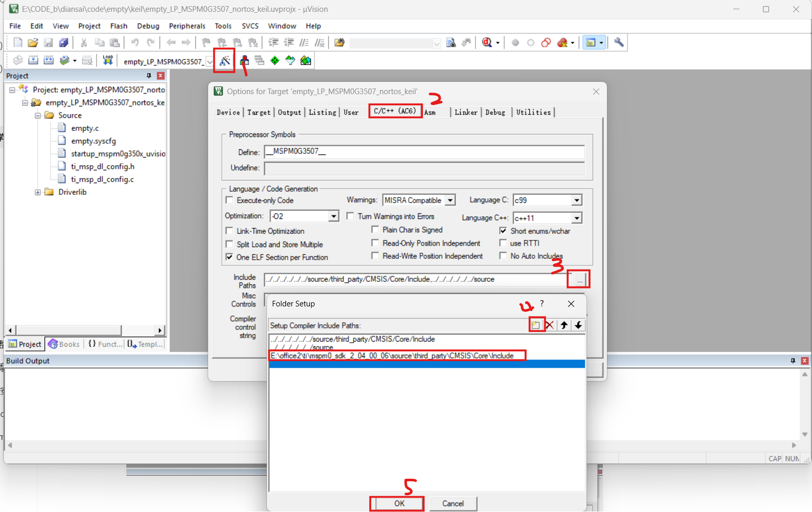812x512 pixels.
Task: Switch to the Books panel tab
Action: click(x=64, y=344)
